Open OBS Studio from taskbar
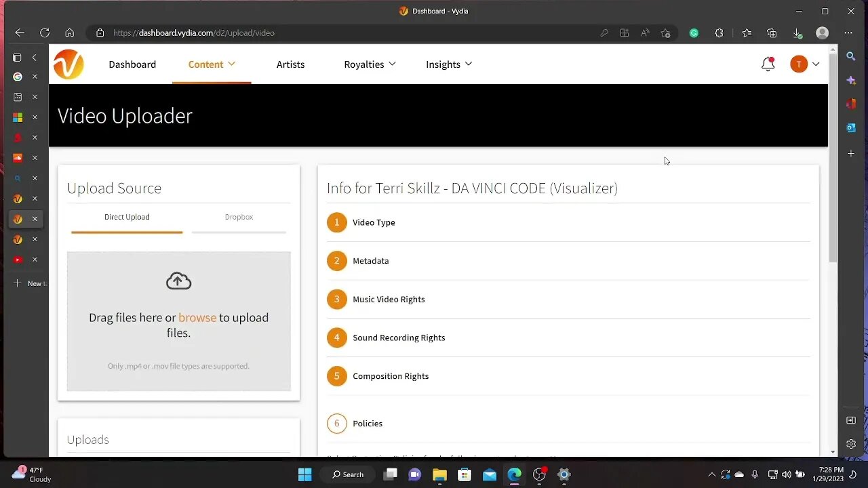The width and height of the screenshot is (868, 488). 539,474
